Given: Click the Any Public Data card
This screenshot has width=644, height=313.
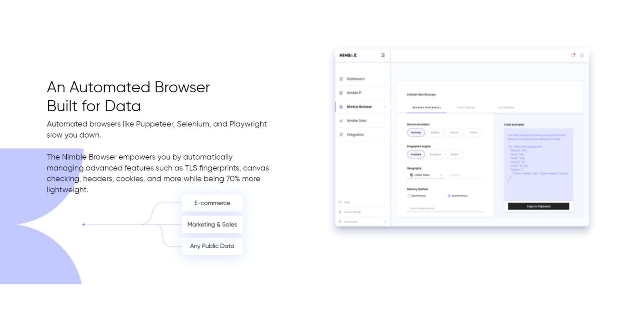Looking at the screenshot, I should (212, 246).
